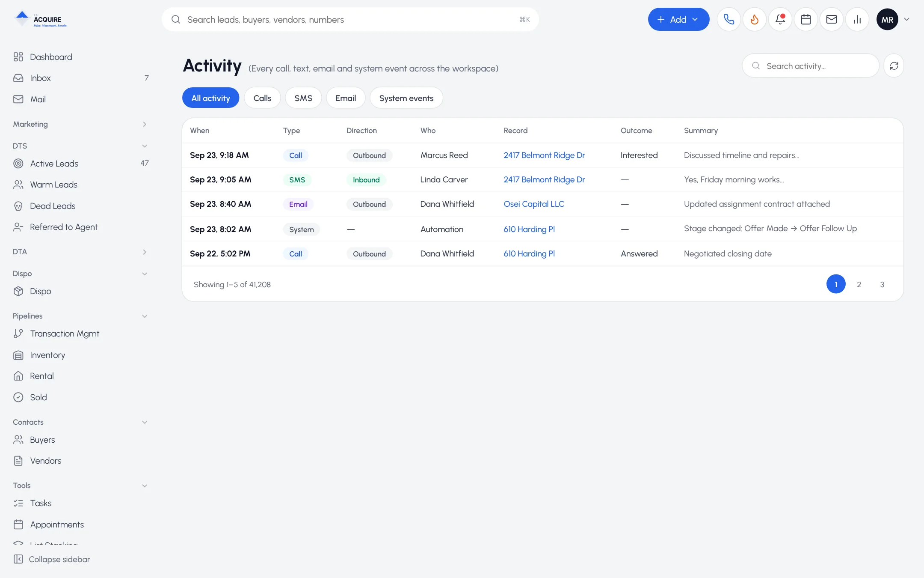The height and width of the screenshot is (578, 924).
Task: Collapse the DTS section
Action: coord(80,146)
